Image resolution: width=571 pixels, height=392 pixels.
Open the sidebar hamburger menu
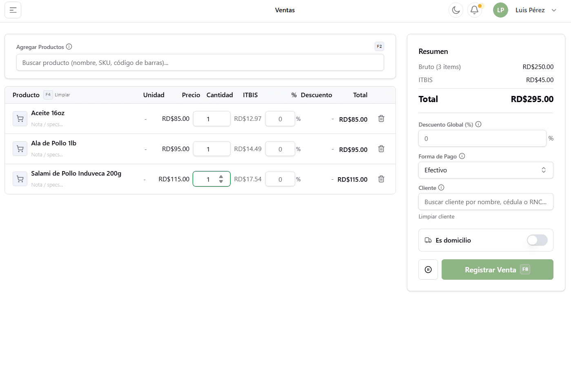pos(13,10)
